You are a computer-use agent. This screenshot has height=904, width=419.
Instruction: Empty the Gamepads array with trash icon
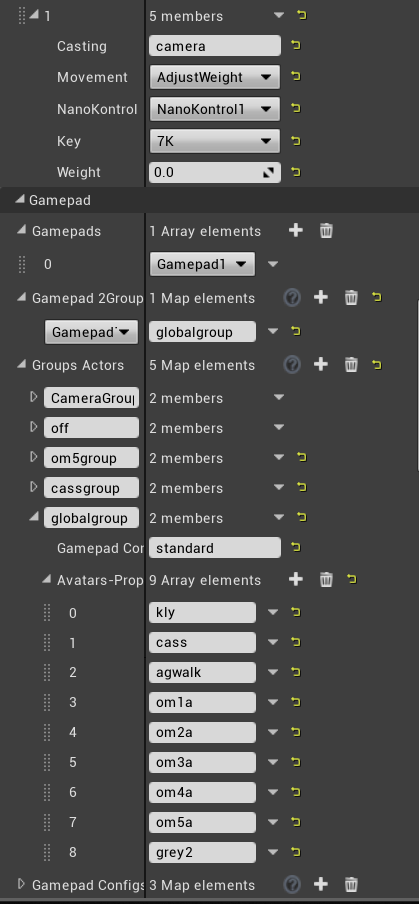(326, 231)
